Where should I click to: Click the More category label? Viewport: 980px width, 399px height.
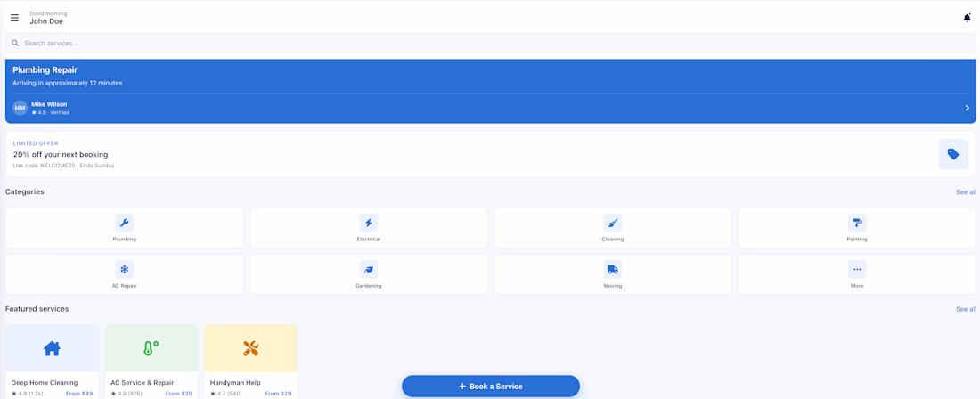click(x=857, y=285)
